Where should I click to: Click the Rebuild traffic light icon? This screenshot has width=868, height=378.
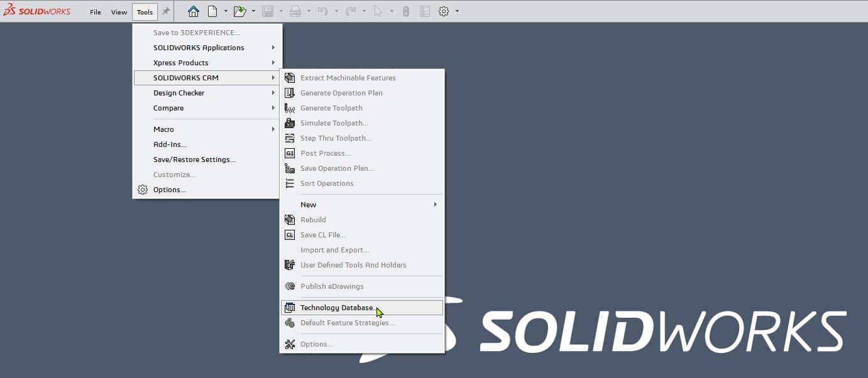click(x=406, y=11)
